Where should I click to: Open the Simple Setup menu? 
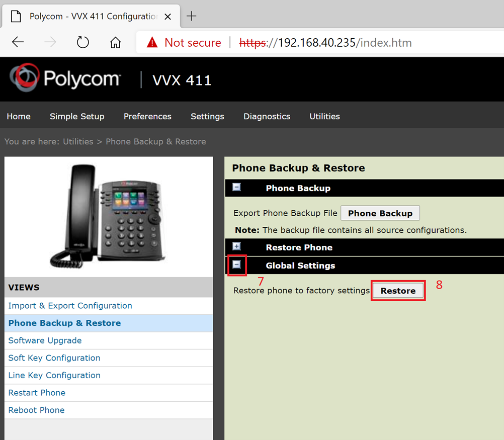(x=77, y=116)
